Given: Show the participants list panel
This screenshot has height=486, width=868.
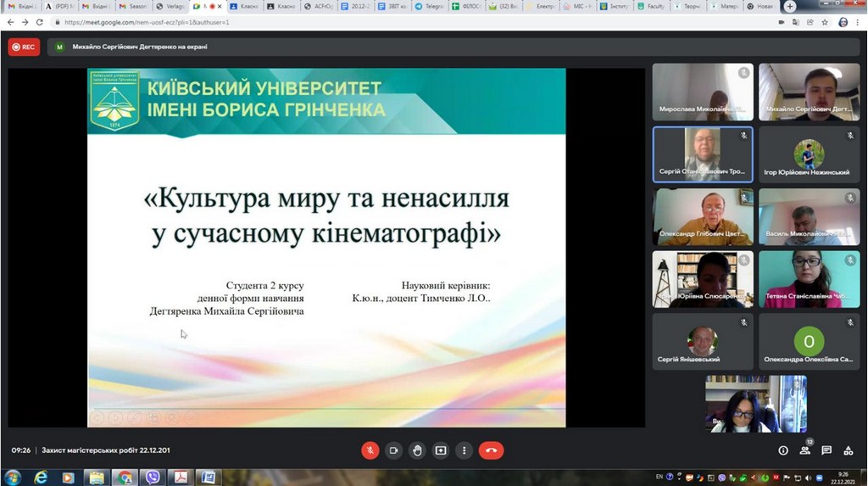Looking at the screenshot, I should [x=804, y=450].
